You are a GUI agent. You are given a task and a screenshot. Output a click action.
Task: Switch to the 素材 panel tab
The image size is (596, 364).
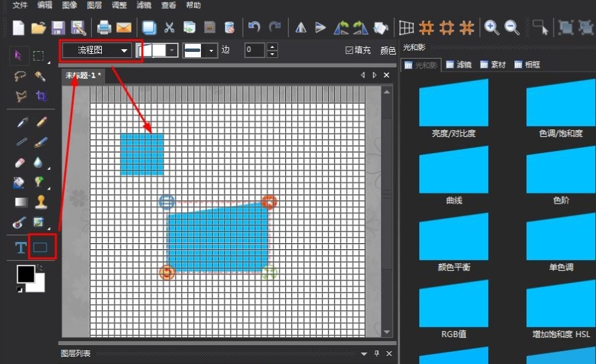[493, 65]
